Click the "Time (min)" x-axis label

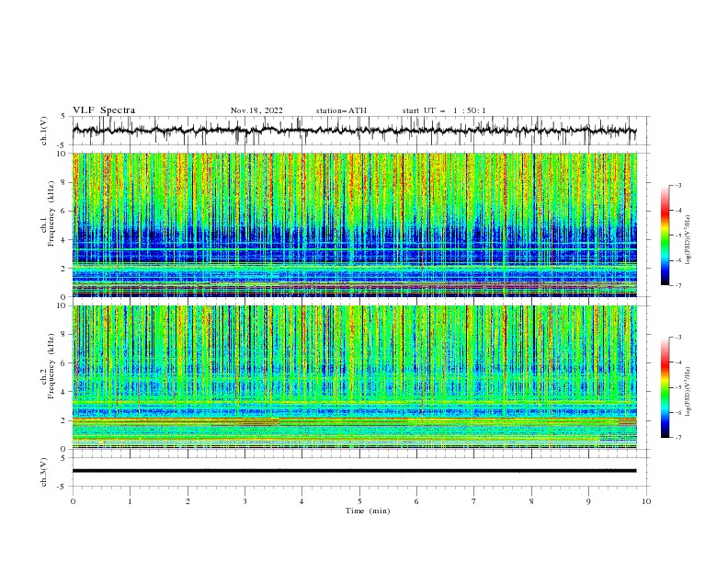point(368,511)
